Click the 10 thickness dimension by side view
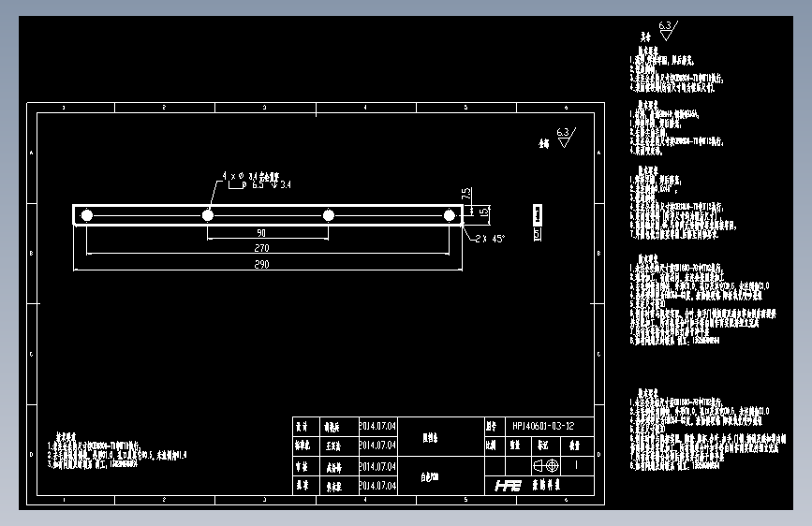This screenshot has height=526, width=812. point(538,234)
